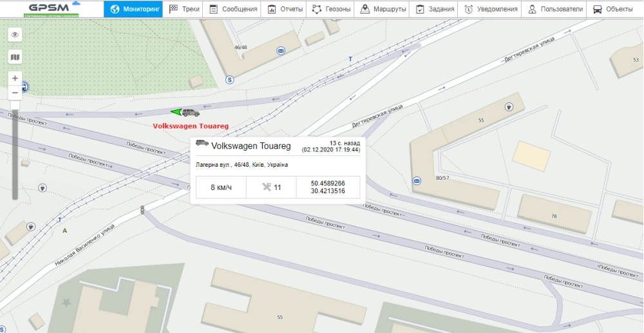Zoom out with the minus button
Viewport: 644px width, 333px height.
coord(15,92)
